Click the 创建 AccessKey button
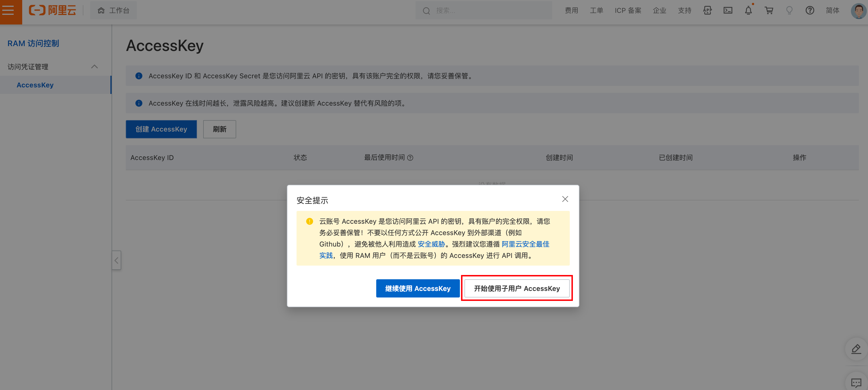Viewport: 868px width, 390px height. (161, 129)
